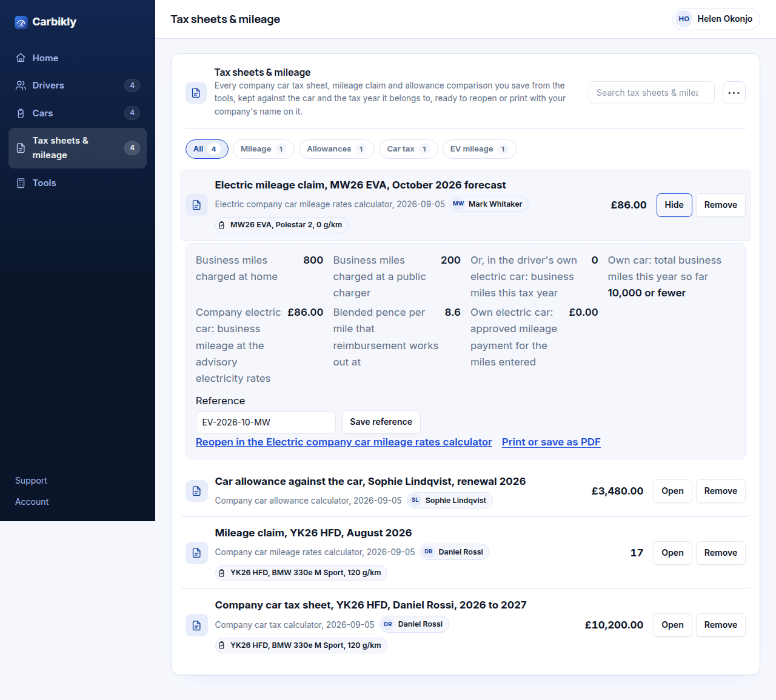Viewport: 776px width, 700px height.
Task: Click the £10,200.00 car tax amount
Action: [x=614, y=625]
